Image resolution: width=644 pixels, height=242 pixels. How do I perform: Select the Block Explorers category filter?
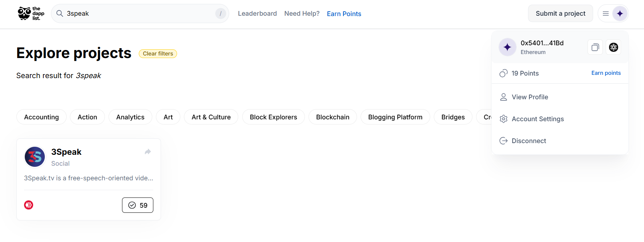274,117
